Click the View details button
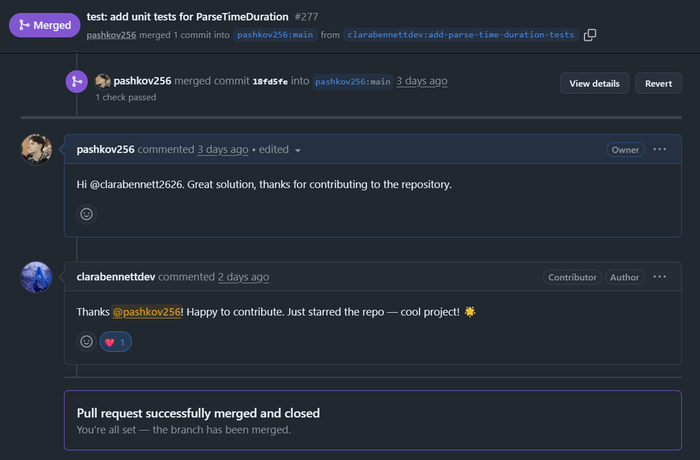This screenshot has height=460, width=700. click(x=594, y=83)
